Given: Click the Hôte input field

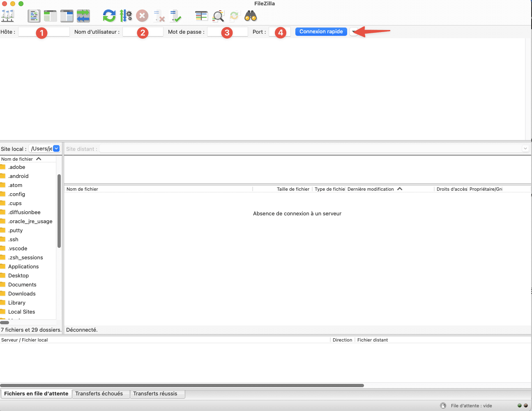Looking at the screenshot, I should tap(44, 32).
